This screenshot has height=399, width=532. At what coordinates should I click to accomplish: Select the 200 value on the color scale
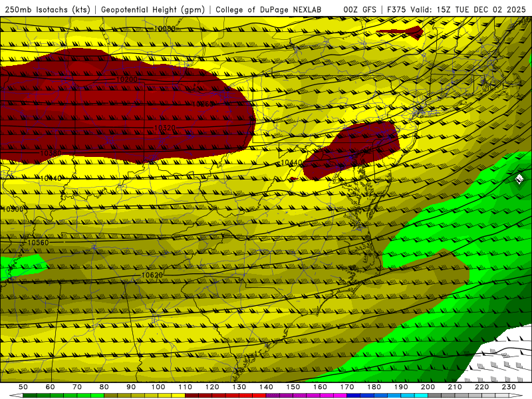click(x=428, y=387)
